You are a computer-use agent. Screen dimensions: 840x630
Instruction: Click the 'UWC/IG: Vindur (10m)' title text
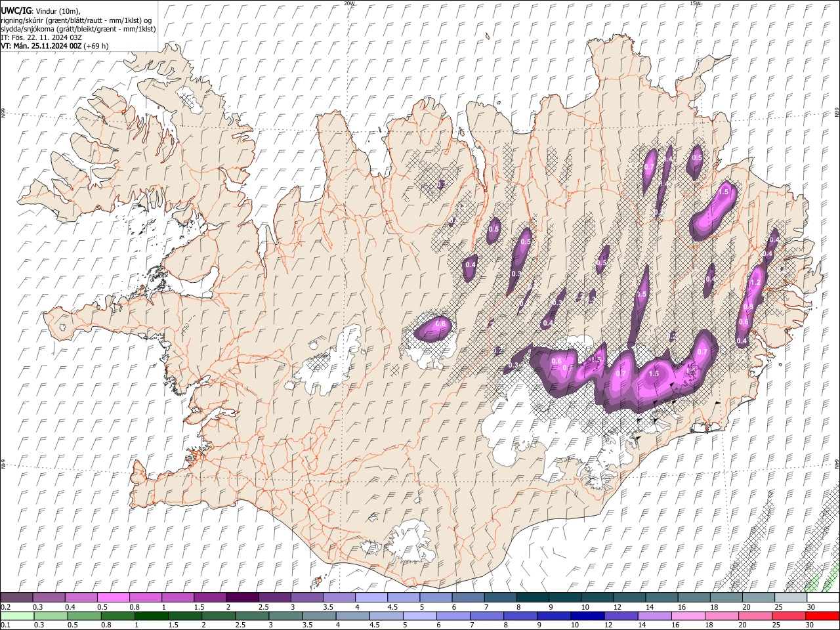coord(40,11)
